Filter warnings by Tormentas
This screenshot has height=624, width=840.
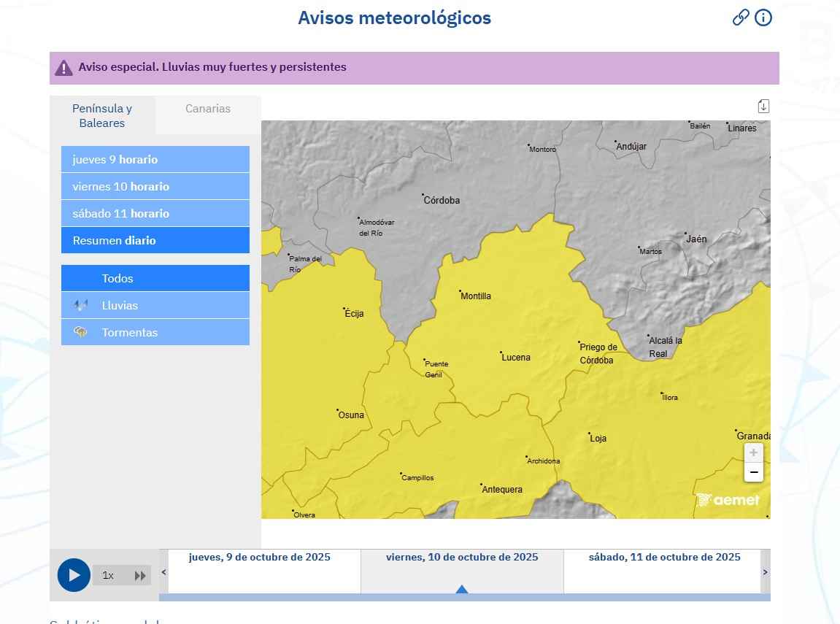click(155, 332)
